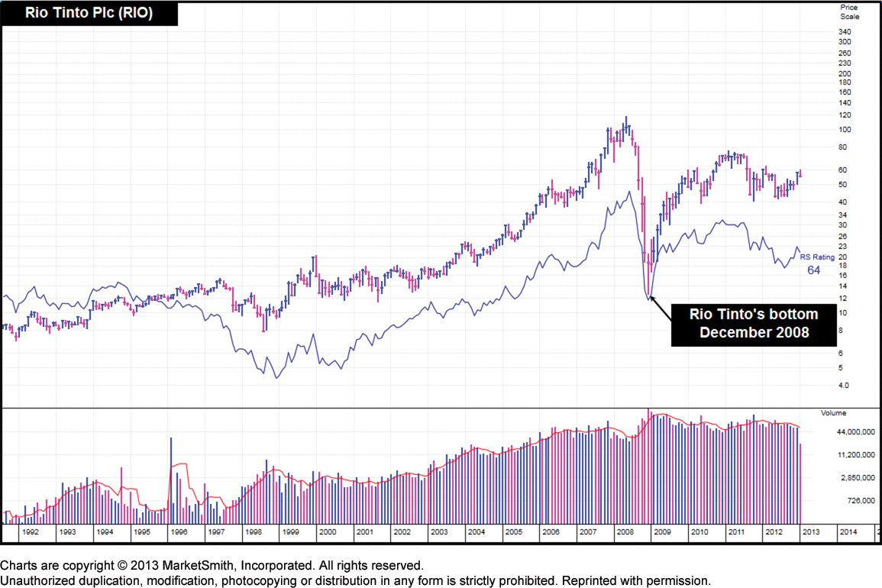The image size is (882, 588).
Task: Select the 100 price scale label
Action: click(x=845, y=129)
